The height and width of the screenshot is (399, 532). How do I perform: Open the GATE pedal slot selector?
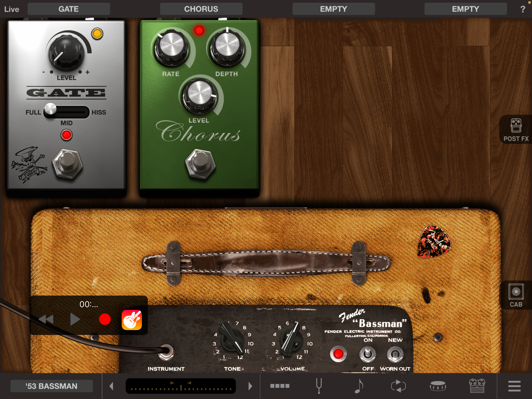(69, 9)
